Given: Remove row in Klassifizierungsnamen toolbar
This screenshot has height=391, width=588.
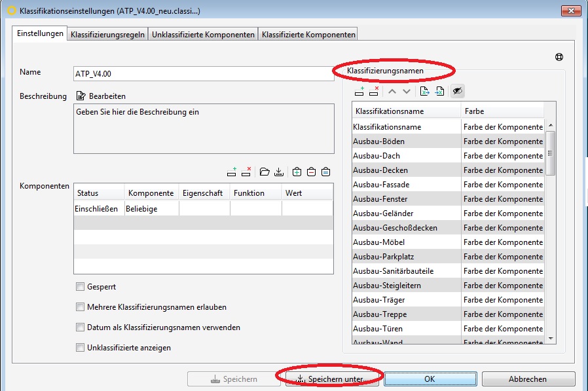Looking at the screenshot, I should (x=374, y=92).
